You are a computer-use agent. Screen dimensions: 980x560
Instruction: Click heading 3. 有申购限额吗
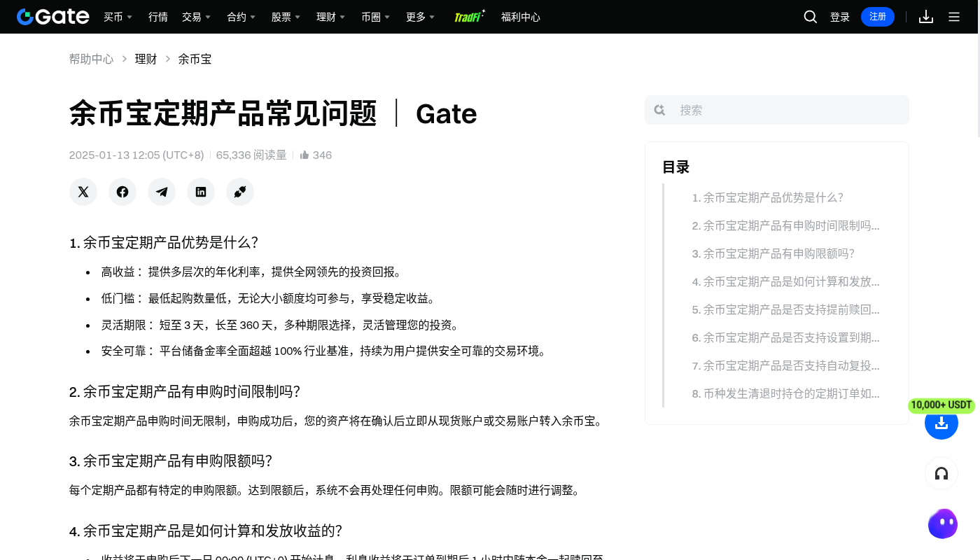pyautogui.click(x=171, y=461)
